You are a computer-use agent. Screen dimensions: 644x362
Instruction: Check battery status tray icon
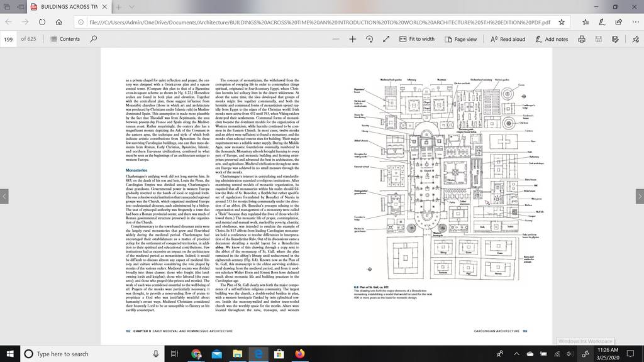click(x=543, y=354)
